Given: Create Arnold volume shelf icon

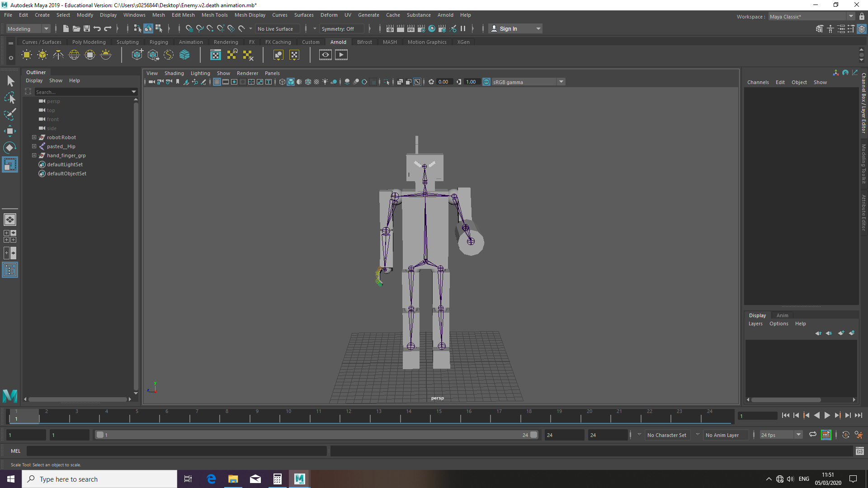Looking at the screenshot, I should [184, 55].
